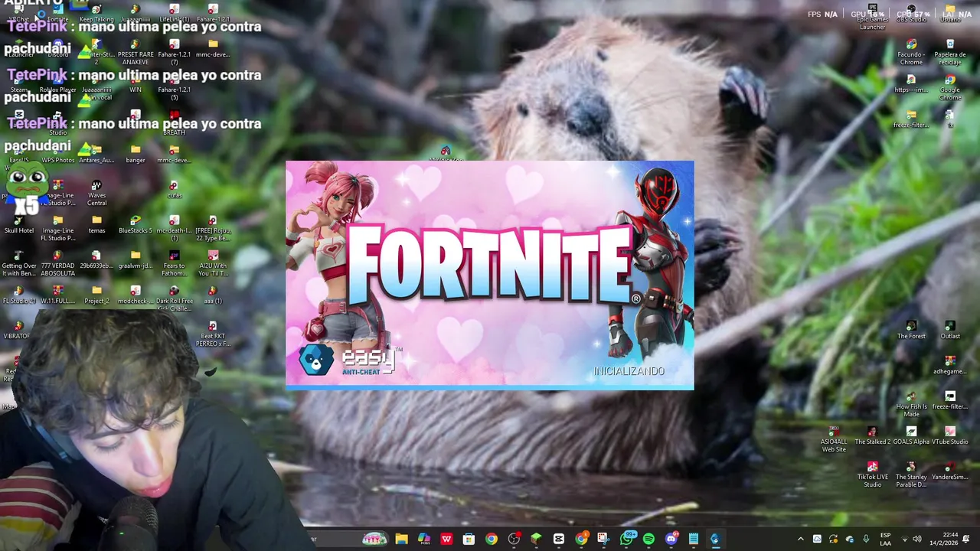
Task: Open ASIO4ALL Web Site shortcut
Action: 834,439
